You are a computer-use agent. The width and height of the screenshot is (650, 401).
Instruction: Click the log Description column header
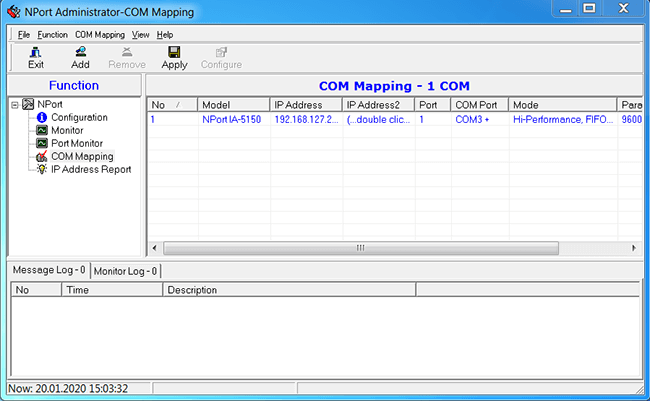coord(289,290)
